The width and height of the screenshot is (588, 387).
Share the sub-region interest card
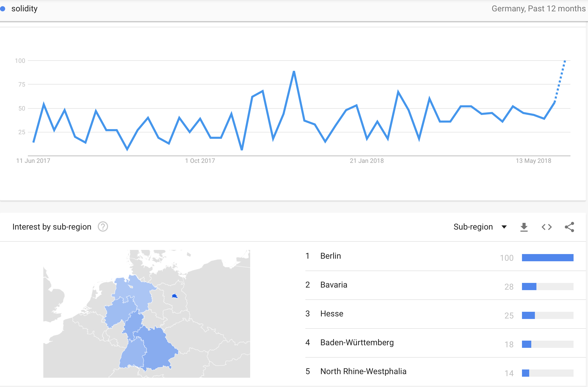pyautogui.click(x=569, y=227)
